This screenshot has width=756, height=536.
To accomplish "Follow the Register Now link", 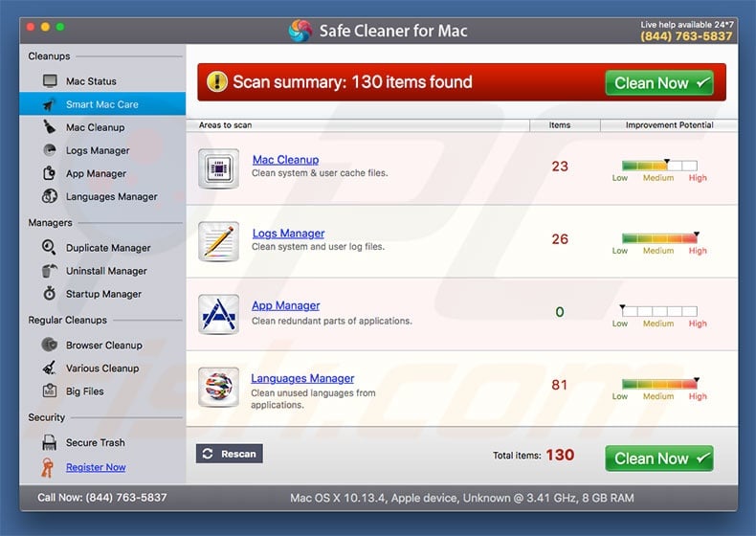I will [x=96, y=467].
